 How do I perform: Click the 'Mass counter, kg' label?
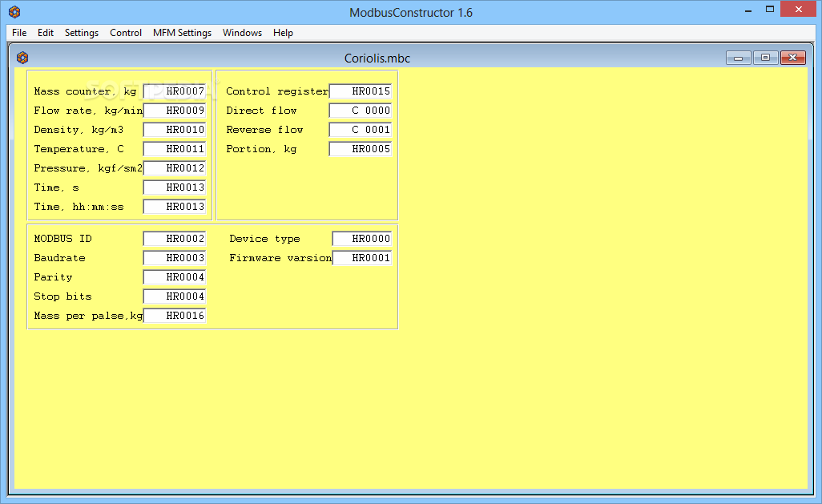pos(85,92)
